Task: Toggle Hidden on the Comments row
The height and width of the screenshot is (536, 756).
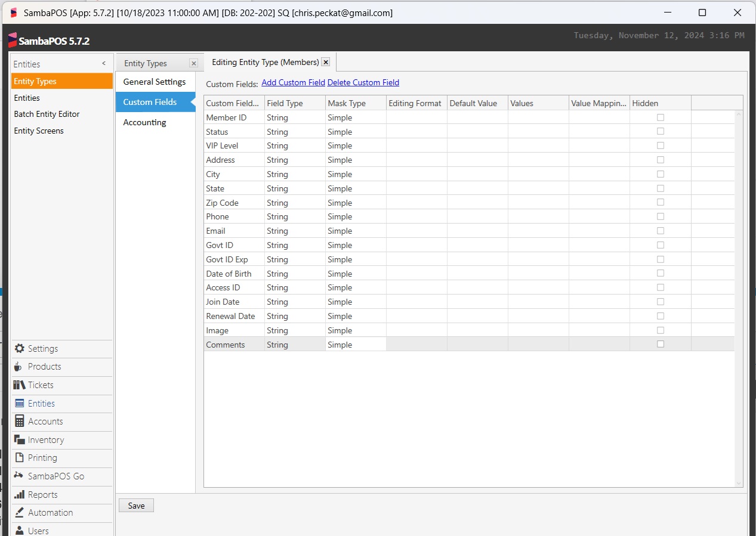Action: [x=660, y=344]
